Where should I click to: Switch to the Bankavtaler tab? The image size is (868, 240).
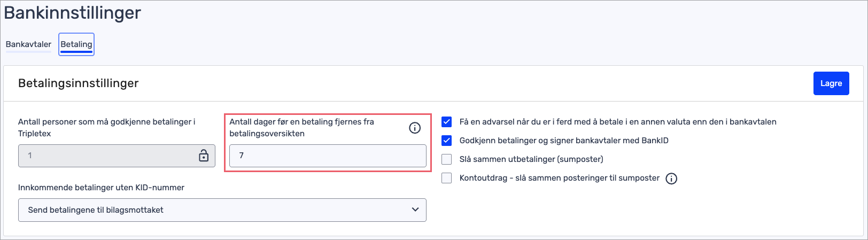(x=28, y=44)
